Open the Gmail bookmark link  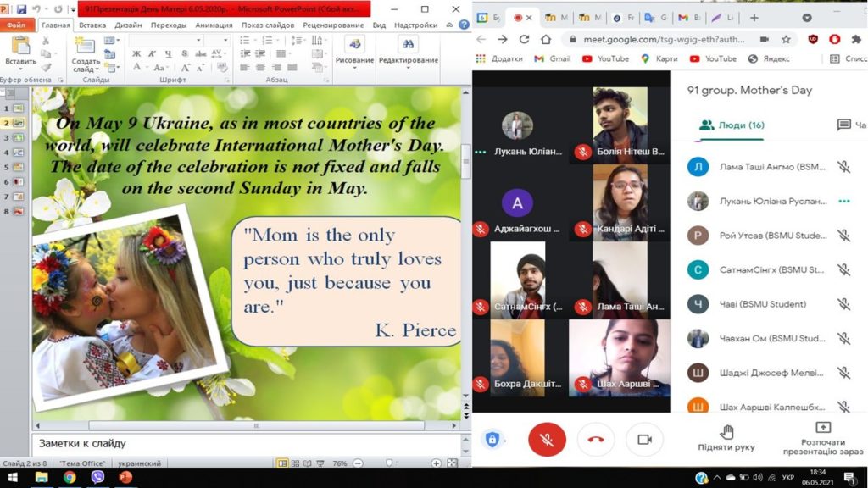(553, 58)
